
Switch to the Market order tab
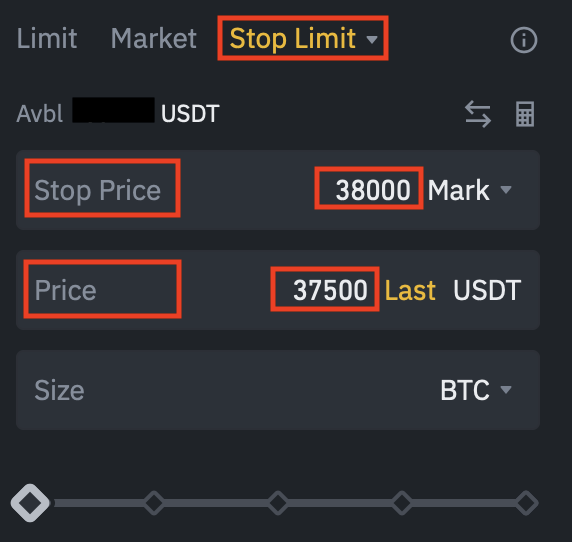[154, 38]
